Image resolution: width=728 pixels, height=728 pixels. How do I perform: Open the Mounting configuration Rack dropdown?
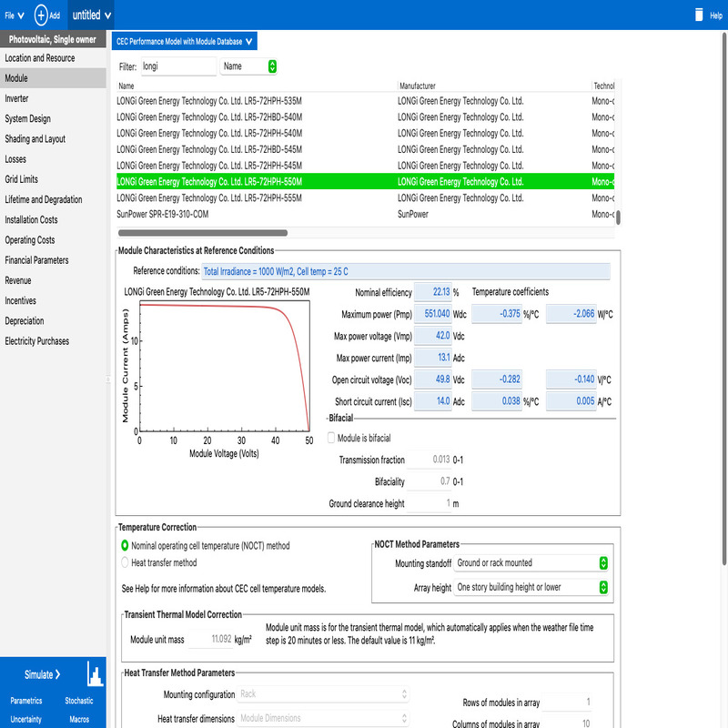pos(323,694)
